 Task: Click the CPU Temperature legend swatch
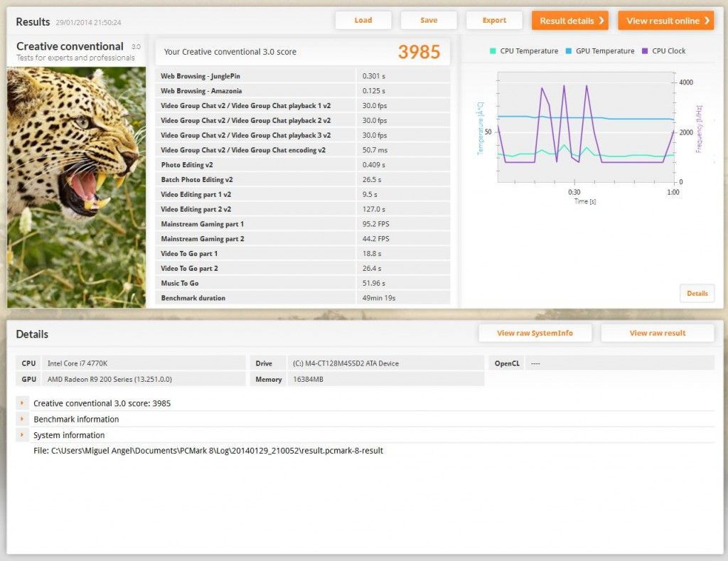(x=493, y=51)
